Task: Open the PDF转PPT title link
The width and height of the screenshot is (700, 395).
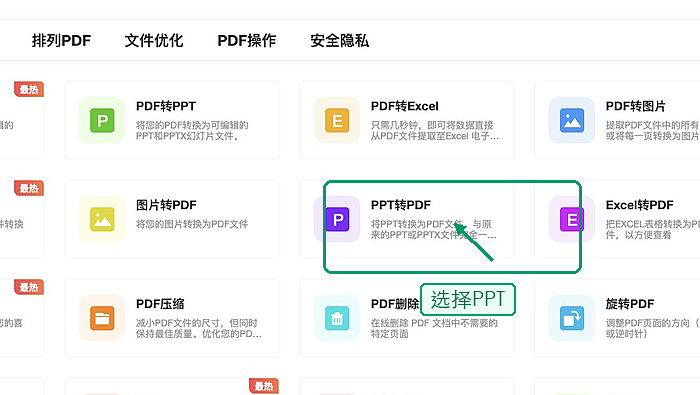Action: (x=166, y=106)
